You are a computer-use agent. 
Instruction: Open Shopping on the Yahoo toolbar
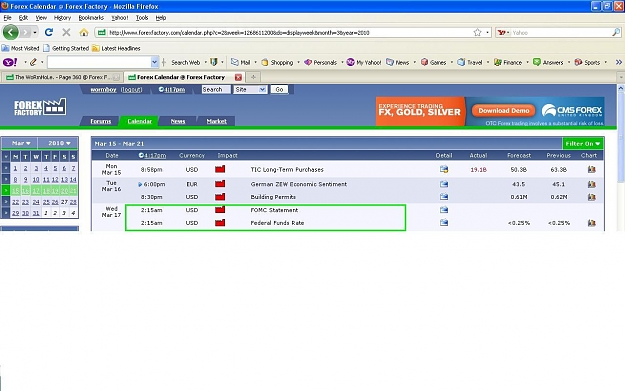tap(277, 62)
